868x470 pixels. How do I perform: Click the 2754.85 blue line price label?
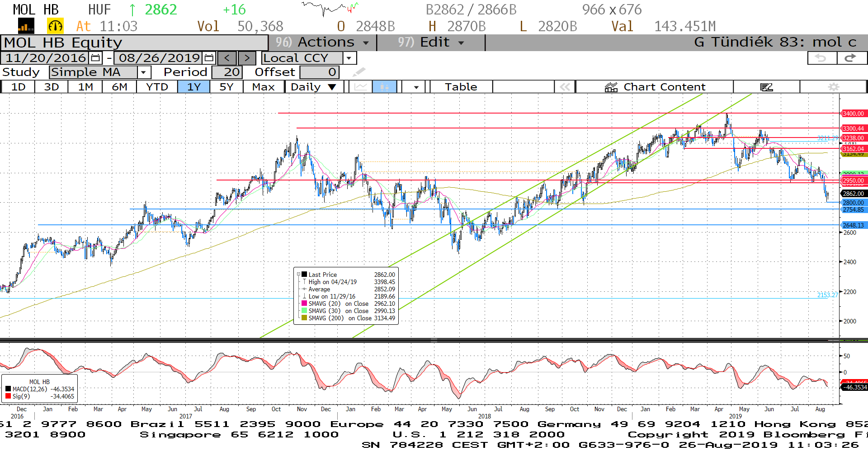click(854, 209)
